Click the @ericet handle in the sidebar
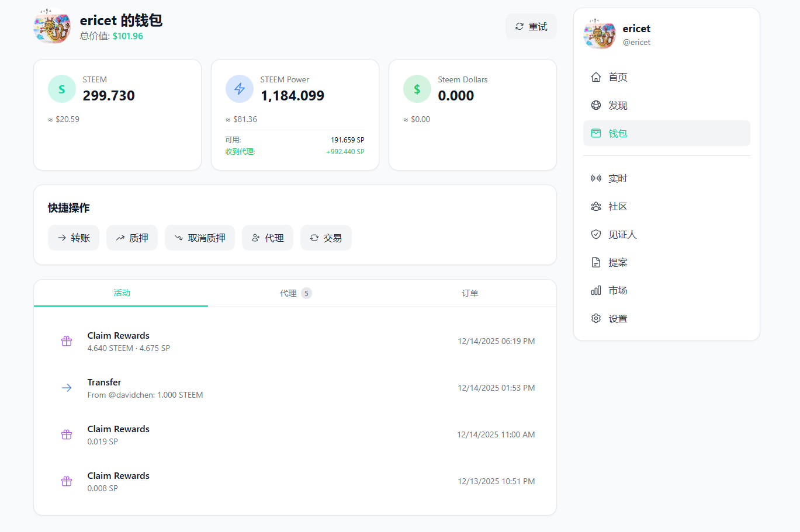Image resolution: width=800 pixels, height=532 pixels. tap(636, 42)
